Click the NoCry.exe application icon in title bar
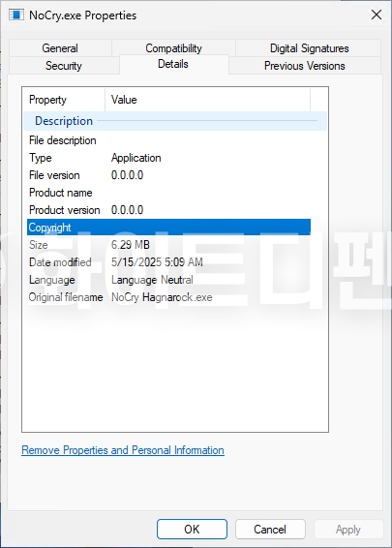Screen dimensions: 392x548 (x=16, y=15)
